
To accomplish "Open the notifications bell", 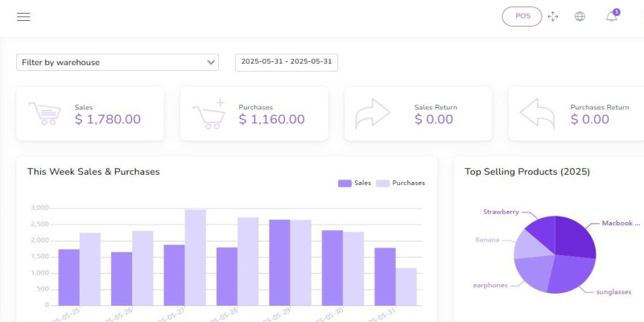I will pos(612,17).
